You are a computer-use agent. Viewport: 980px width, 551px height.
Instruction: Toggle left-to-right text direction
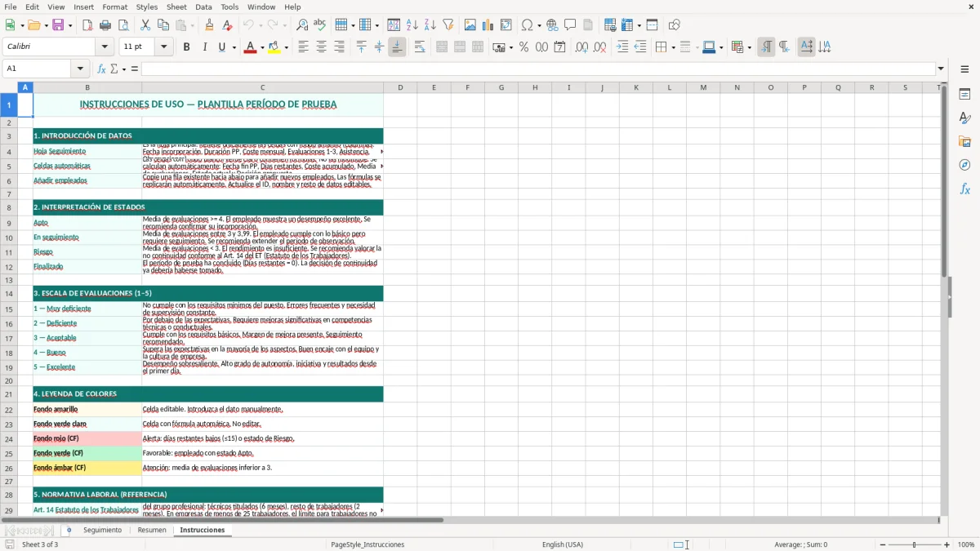point(766,47)
